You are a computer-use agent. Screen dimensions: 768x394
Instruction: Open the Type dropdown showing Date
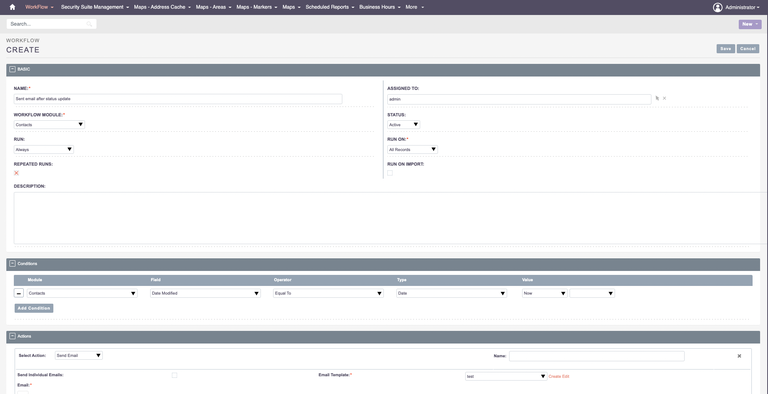[452, 293]
